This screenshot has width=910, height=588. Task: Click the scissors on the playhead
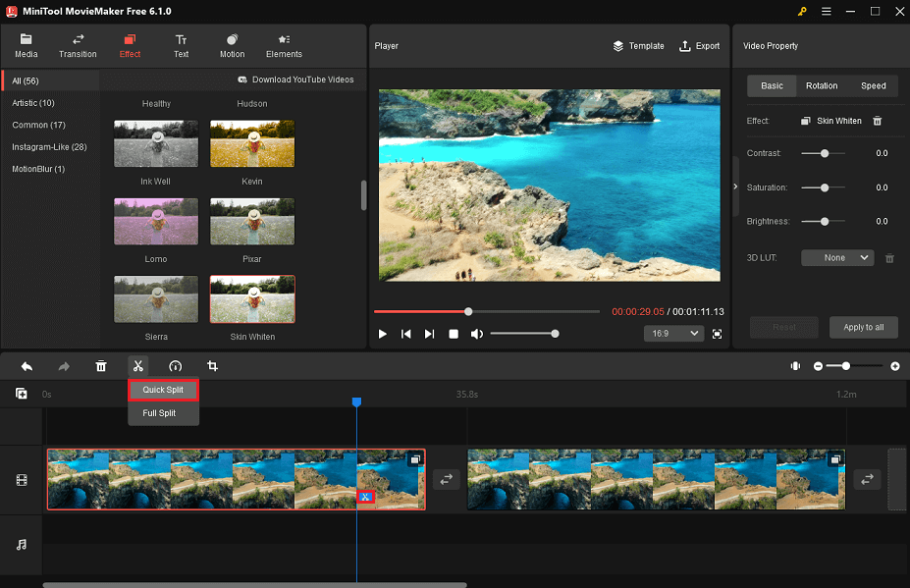coord(365,497)
